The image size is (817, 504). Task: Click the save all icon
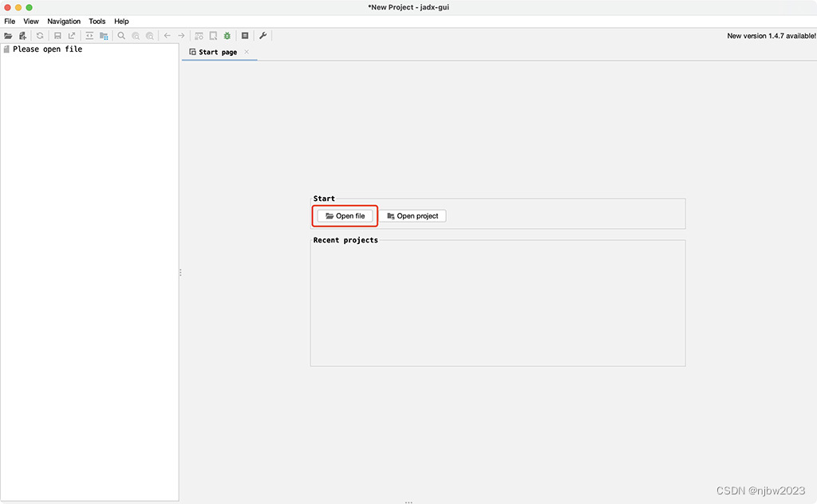[x=57, y=35]
